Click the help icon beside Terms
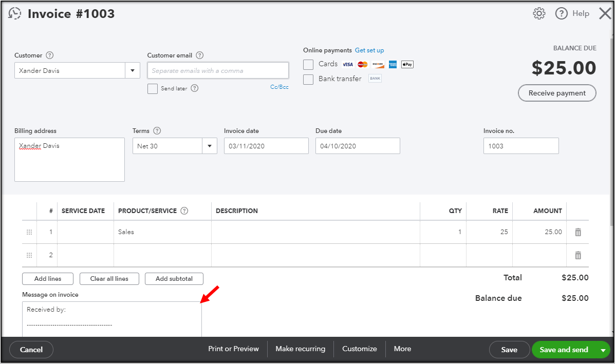Image resolution: width=615 pixels, height=364 pixels. pyautogui.click(x=157, y=131)
